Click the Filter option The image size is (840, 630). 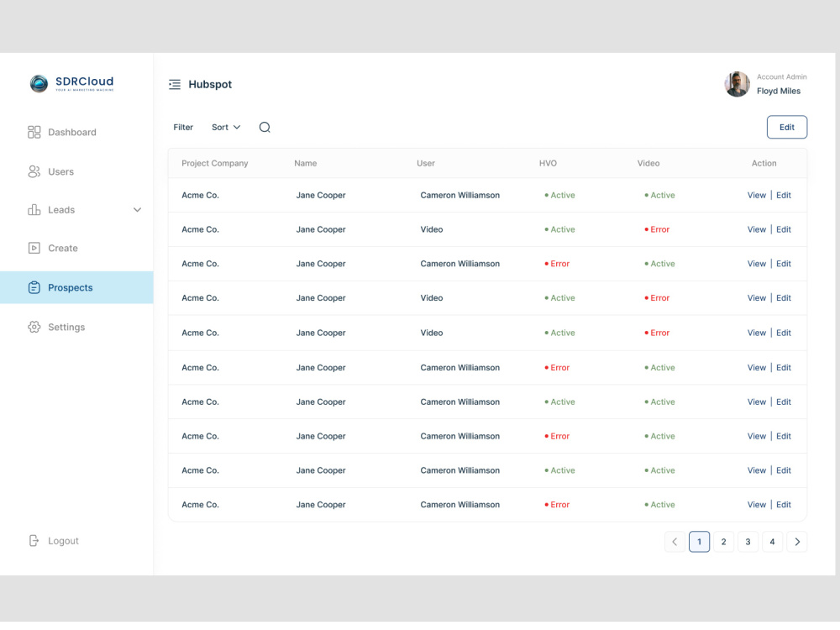pyautogui.click(x=183, y=128)
